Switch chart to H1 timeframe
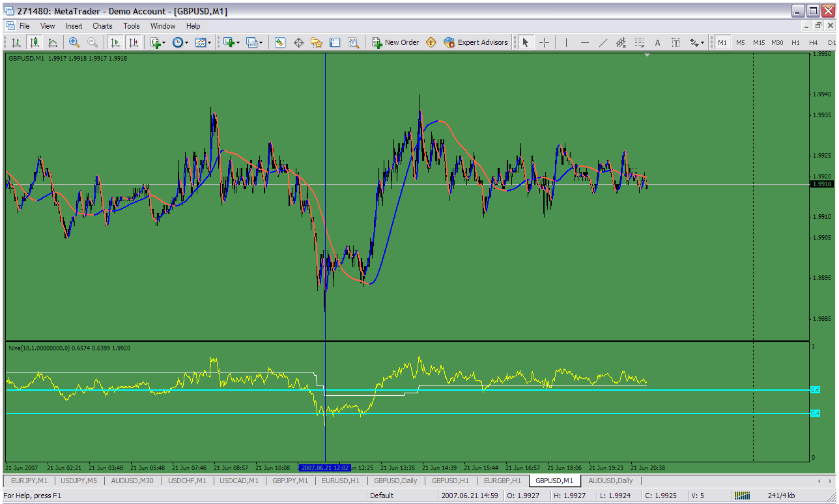Screen dimensions: 839x504 click(795, 42)
